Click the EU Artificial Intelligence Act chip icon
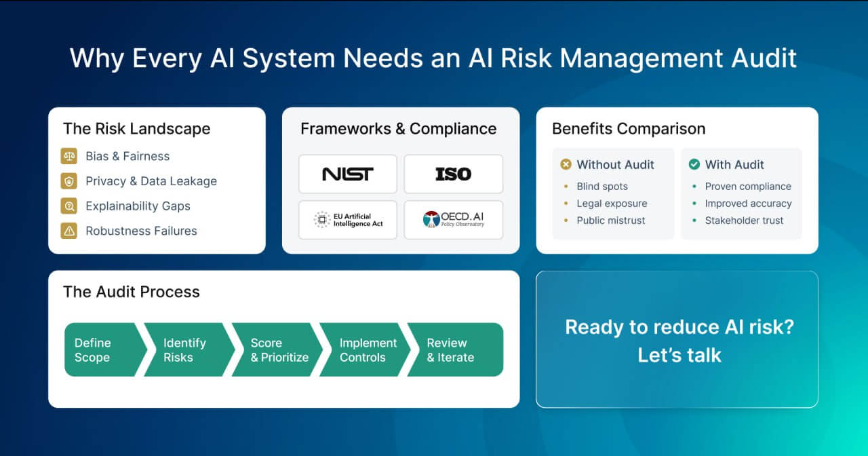 (x=321, y=220)
